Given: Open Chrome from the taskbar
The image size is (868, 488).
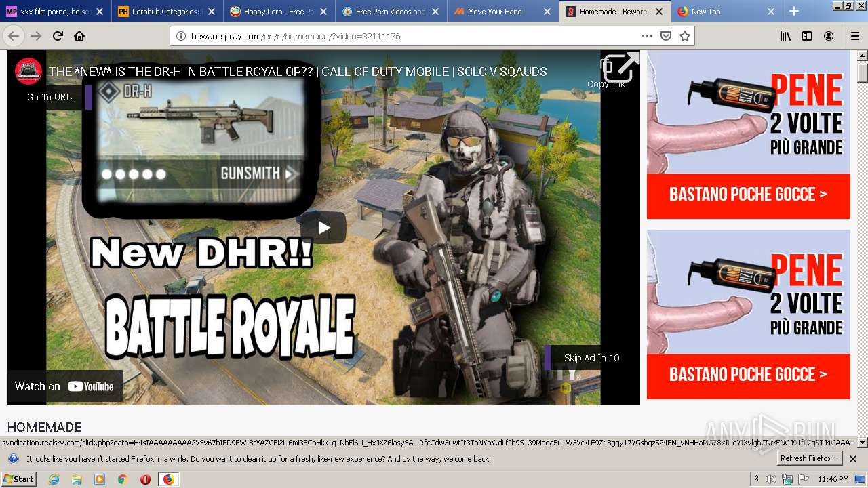Looking at the screenshot, I should point(123,479).
